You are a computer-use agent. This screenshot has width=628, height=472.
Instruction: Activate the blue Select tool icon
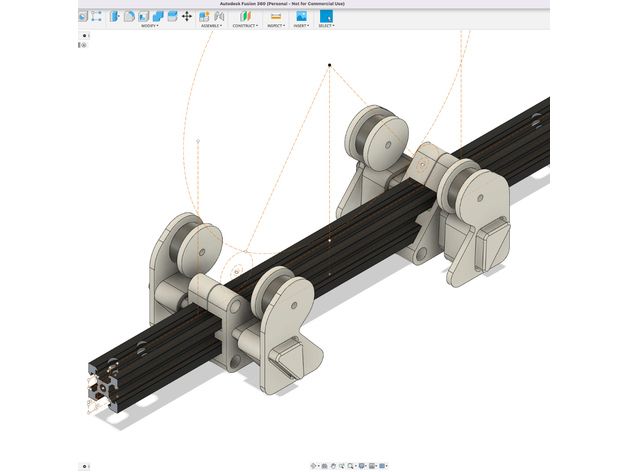(x=326, y=17)
